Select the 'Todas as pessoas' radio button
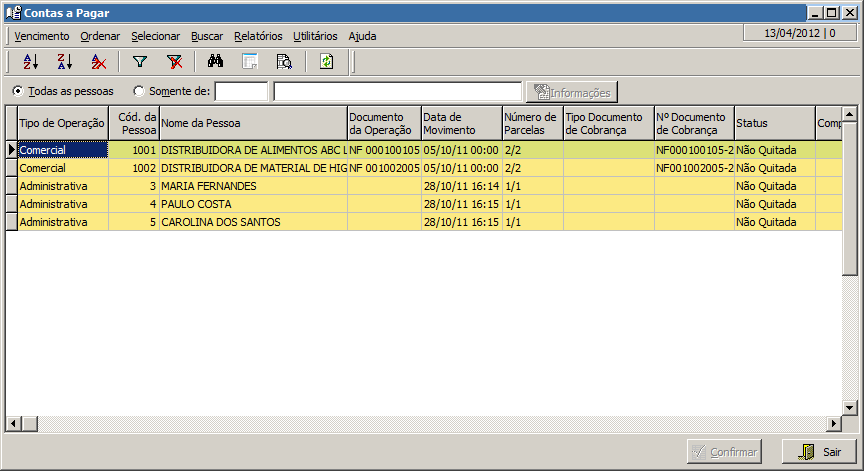 [x=18, y=92]
